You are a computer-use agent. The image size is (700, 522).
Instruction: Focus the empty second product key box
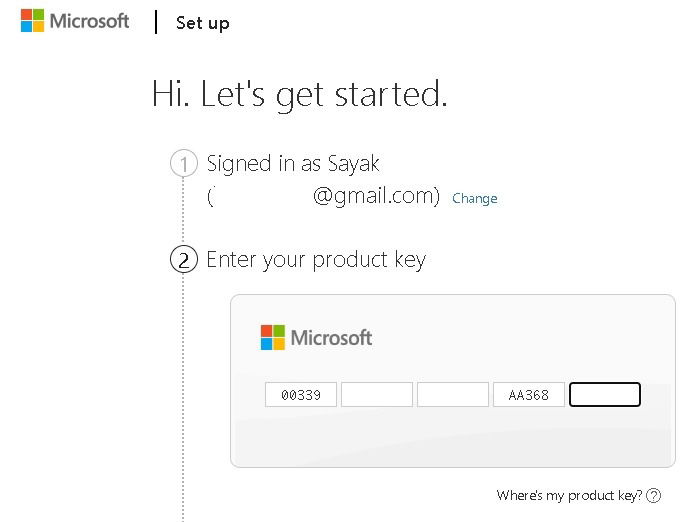[x=377, y=395]
